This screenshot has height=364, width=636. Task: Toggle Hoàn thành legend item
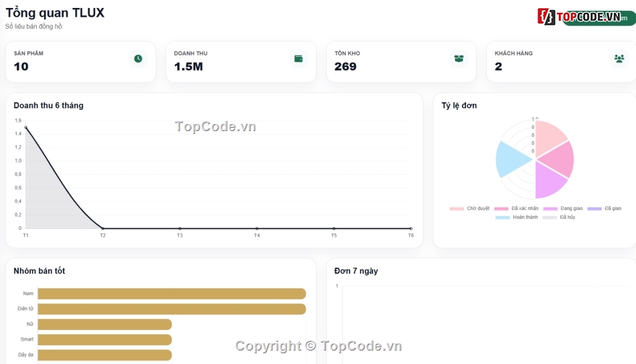(x=516, y=217)
